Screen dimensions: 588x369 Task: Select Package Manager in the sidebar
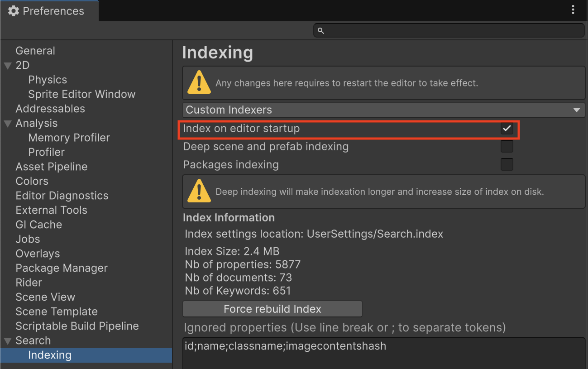click(61, 268)
